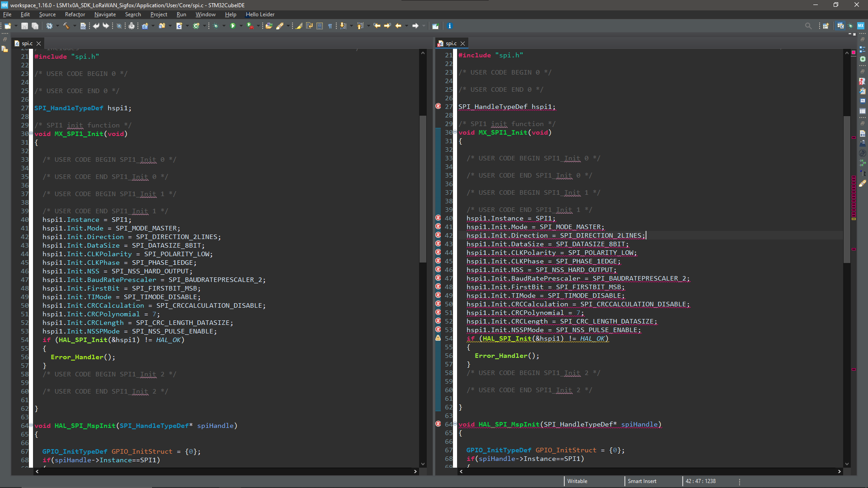Expand the Build hammer dropdown arrow
This screenshot has width=868, height=488.
point(75,26)
